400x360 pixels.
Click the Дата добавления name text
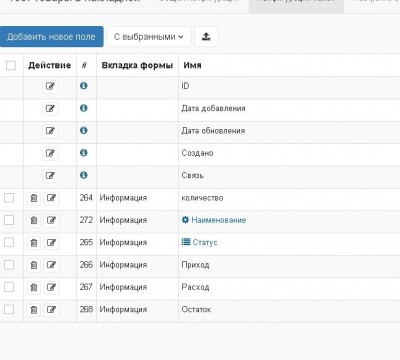pyautogui.click(x=213, y=109)
